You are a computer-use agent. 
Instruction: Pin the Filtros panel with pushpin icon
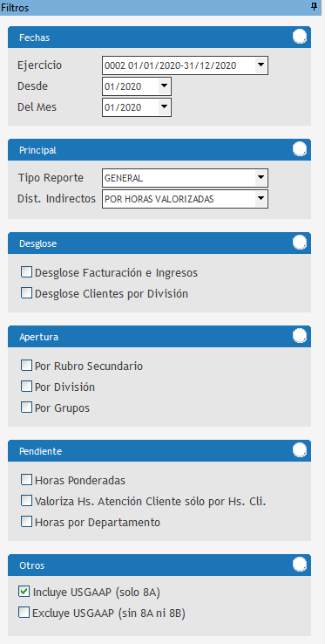click(315, 7)
